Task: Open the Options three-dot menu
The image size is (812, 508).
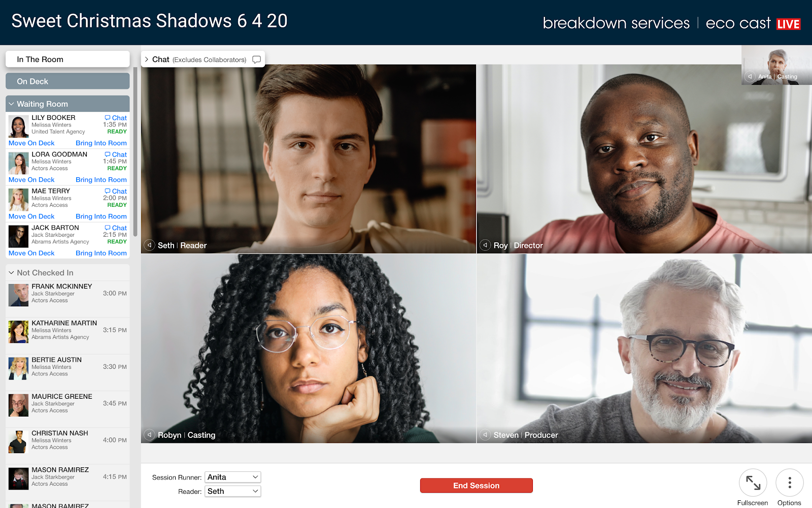Action: 790,483
